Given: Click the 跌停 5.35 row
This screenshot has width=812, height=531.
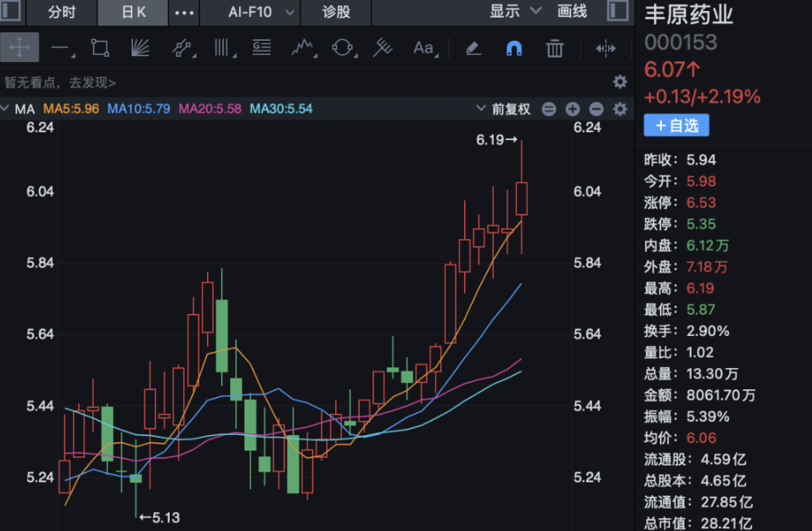Looking at the screenshot, I should [x=680, y=224].
